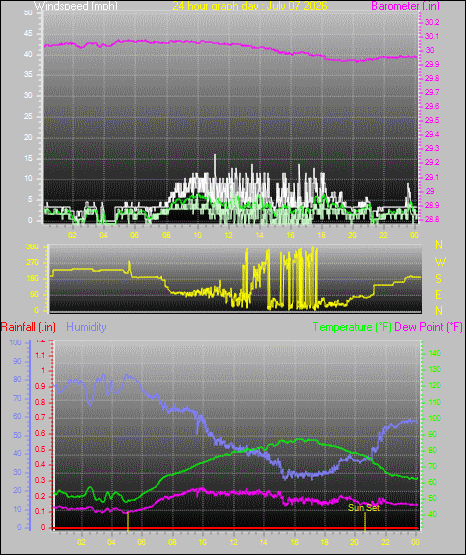The height and width of the screenshot is (555, 466).
Task: Click the '110' temperature axis value
Action: pos(434,402)
